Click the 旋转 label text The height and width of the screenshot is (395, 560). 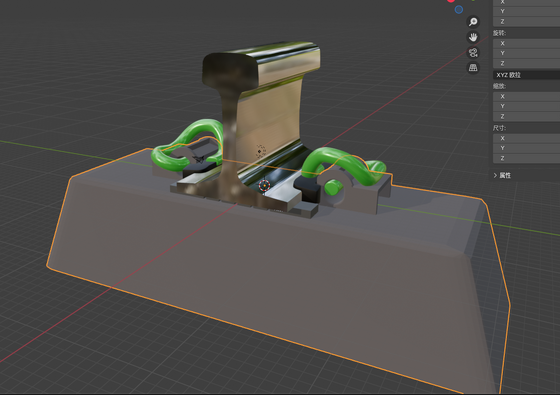click(499, 33)
